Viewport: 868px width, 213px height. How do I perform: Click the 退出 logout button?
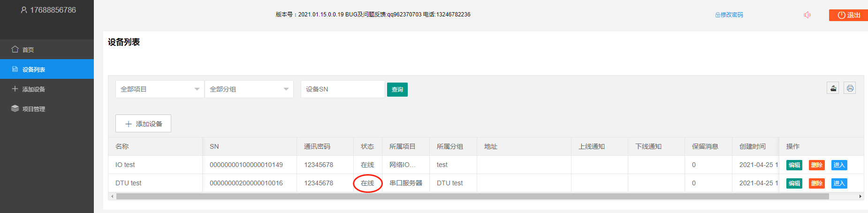tap(849, 15)
